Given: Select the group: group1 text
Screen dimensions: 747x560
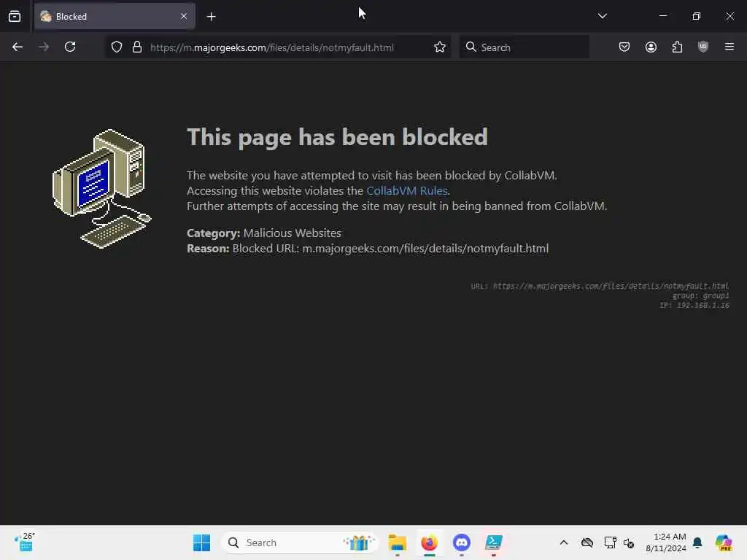Looking at the screenshot, I should [x=700, y=296].
